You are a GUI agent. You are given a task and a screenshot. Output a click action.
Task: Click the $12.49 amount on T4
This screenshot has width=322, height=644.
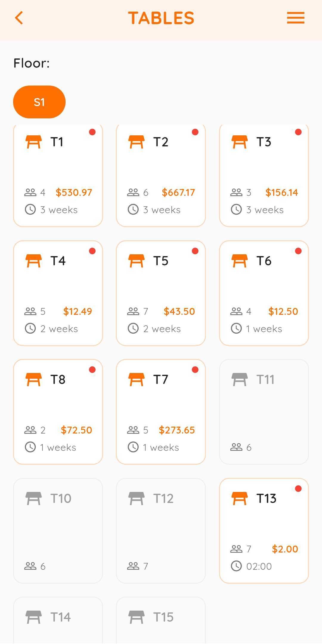78,311
